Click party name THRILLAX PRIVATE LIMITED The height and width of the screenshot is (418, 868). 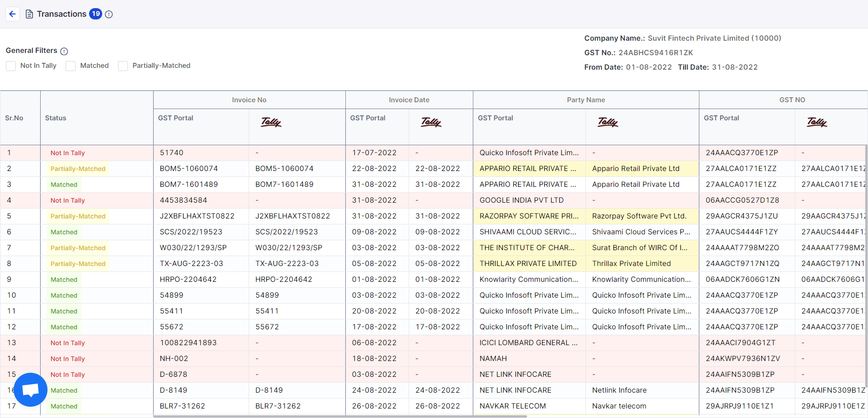[x=528, y=264]
